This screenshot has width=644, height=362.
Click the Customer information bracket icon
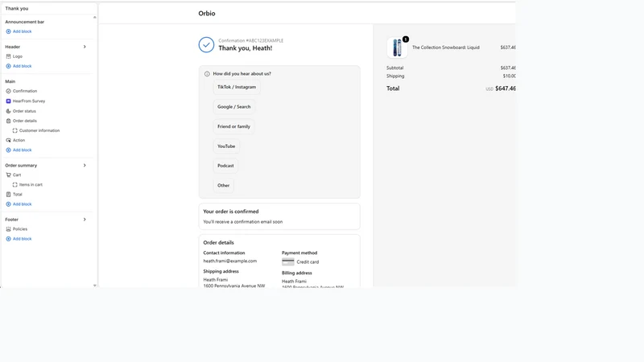14,130
